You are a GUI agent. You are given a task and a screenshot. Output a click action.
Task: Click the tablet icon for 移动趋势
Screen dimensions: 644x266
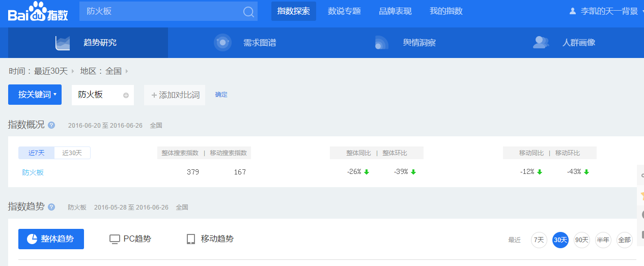[x=191, y=239]
